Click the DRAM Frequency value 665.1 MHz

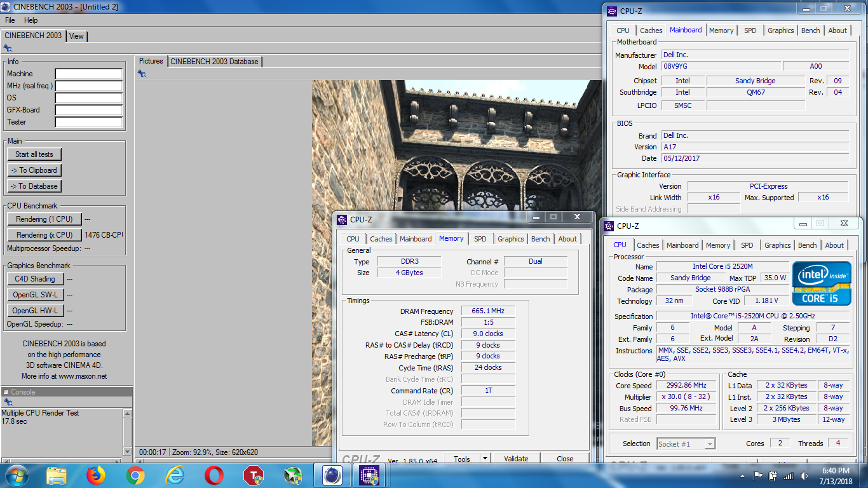point(488,311)
